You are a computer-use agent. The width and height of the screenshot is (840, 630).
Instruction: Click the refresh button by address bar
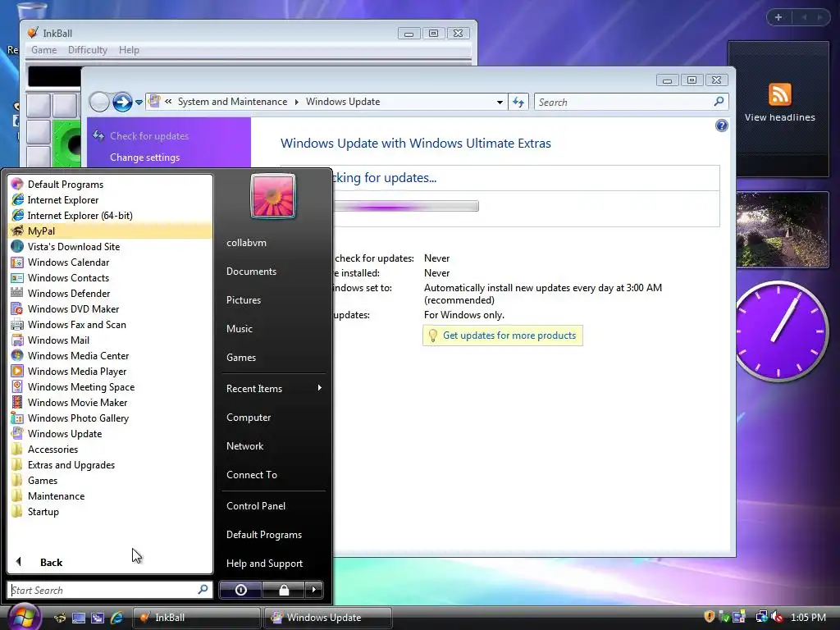[x=518, y=102]
